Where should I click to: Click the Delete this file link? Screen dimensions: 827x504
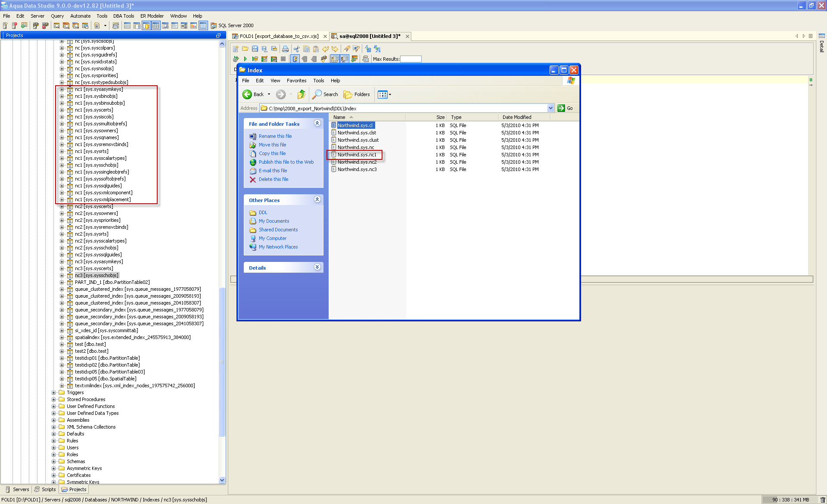point(273,179)
